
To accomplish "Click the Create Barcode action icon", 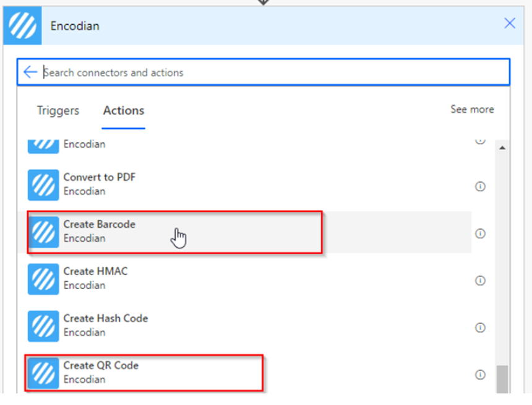I will 43,232.
